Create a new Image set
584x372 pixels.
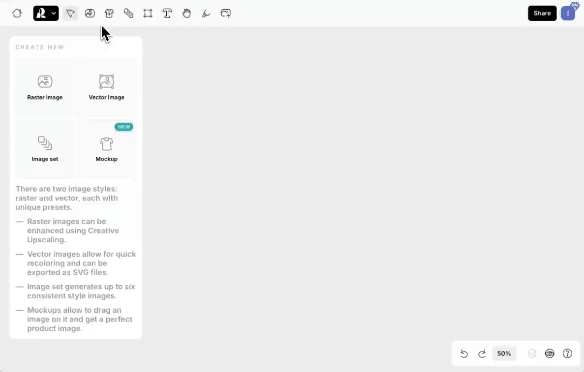[45, 149]
